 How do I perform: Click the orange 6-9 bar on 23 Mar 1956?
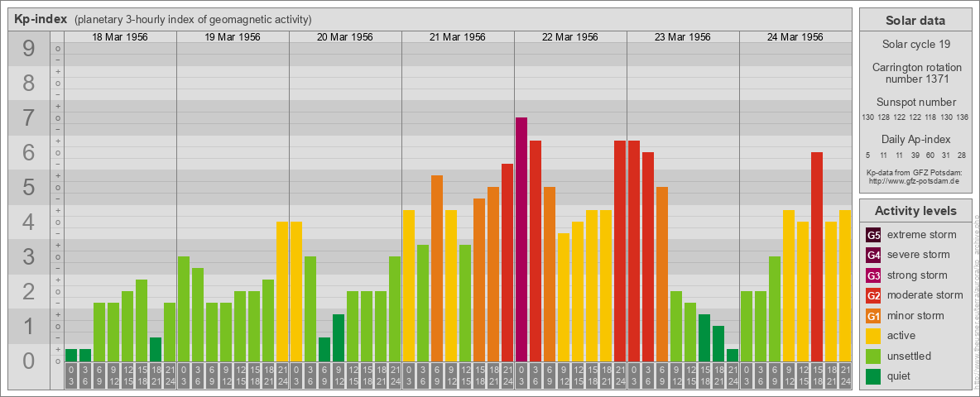tap(662, 274)
